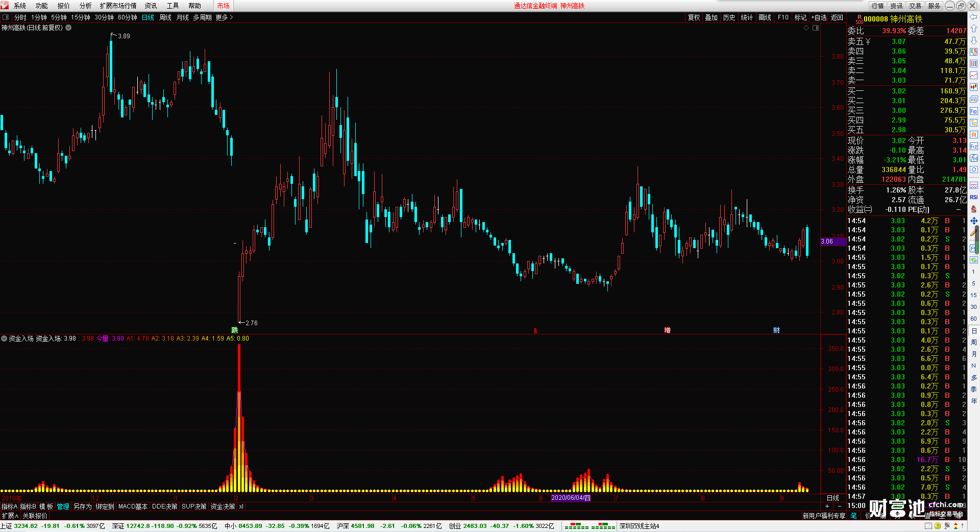
Task: Select the 周 weekly period in sidebar
Action: [x=973, y=342]
